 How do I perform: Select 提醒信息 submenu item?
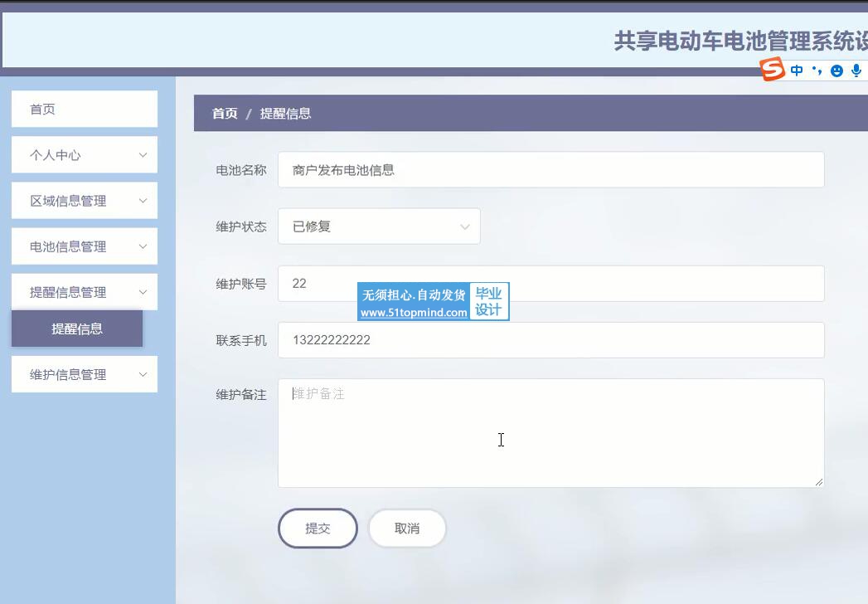coord(77,329)
